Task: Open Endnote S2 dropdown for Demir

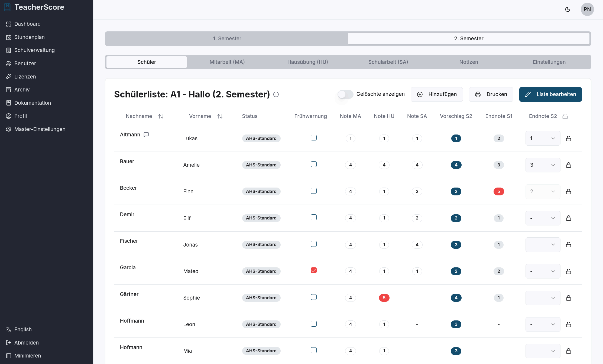Action: (543, 218)
